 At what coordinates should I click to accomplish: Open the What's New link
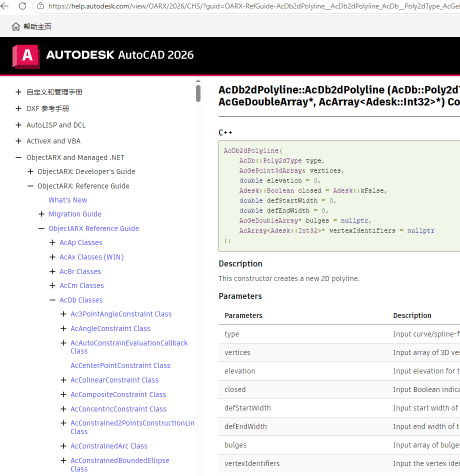pyautogui.click(x=67, y=200)
